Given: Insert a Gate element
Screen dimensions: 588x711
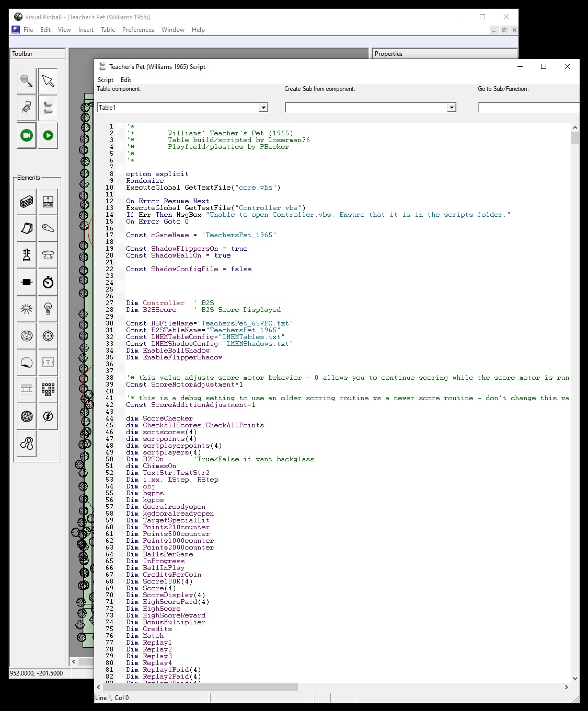Looking at the screenshot, I should pyautogui.click(x=48, y=202).
